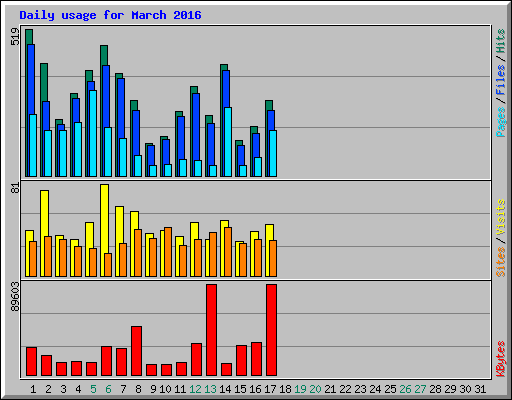Select the tall red KBytes bar for day 17
The image size is (512, 400).
click(x=271, y=330)
